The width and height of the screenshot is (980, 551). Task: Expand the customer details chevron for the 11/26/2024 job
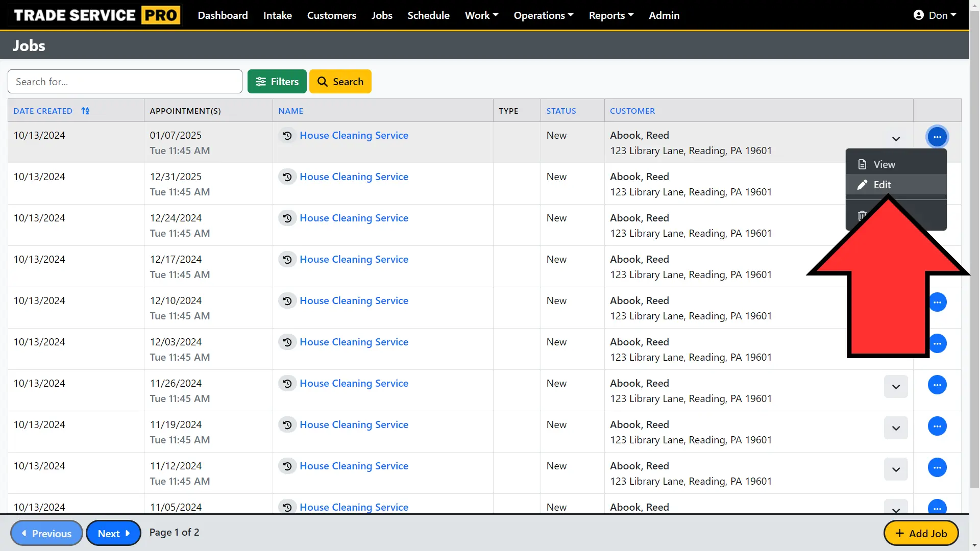(x=896, y=387)
